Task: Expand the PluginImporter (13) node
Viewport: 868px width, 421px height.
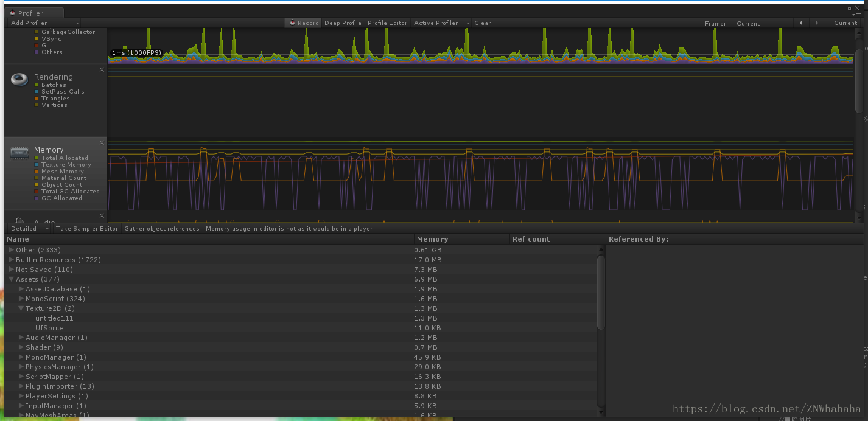Action: [21, 386]
